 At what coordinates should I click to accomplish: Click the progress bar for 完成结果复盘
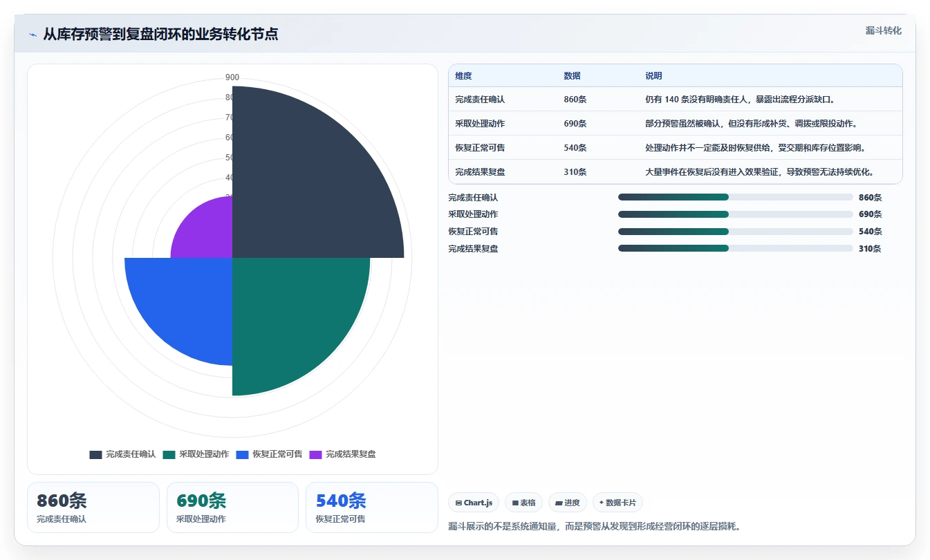pos(736,248)
